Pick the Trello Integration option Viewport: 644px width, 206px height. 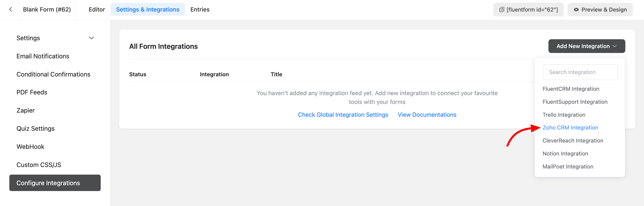(563, 115)
